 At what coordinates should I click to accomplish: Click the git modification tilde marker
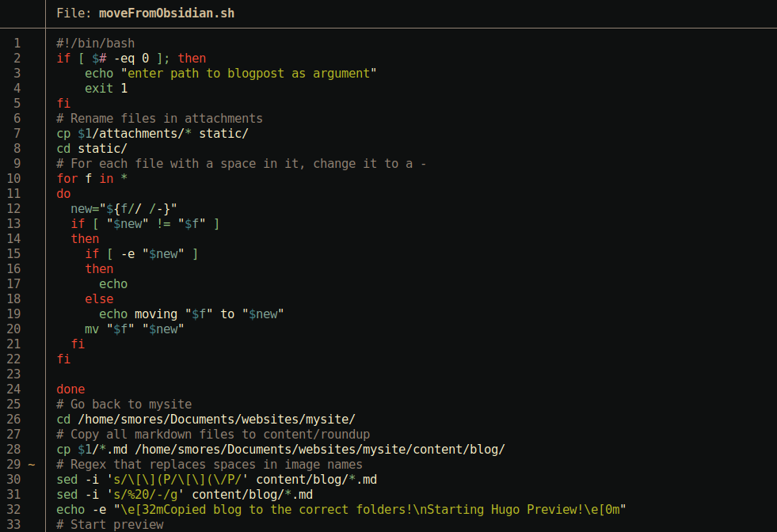point(32,465)
